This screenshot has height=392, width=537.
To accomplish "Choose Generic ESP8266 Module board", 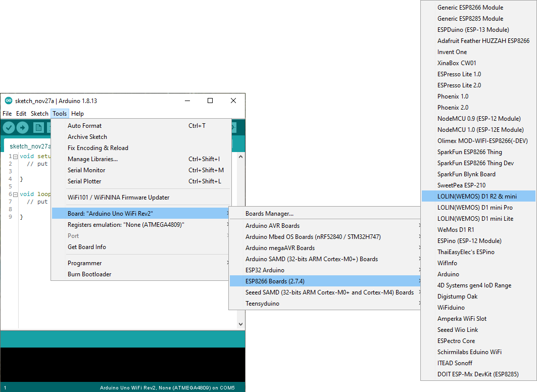I will point(478,8).
